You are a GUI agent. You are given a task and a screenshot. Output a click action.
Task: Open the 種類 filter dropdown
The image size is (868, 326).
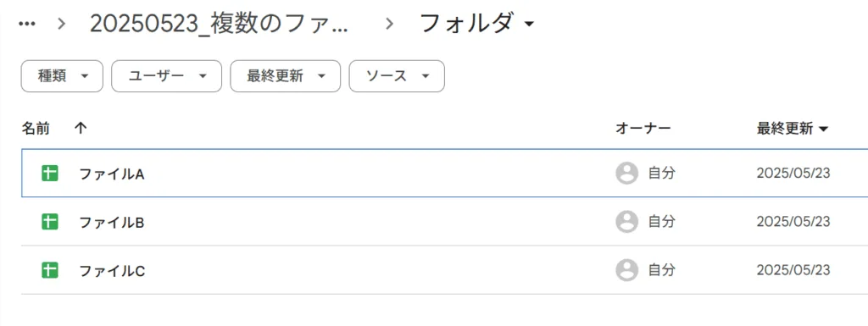62,76
